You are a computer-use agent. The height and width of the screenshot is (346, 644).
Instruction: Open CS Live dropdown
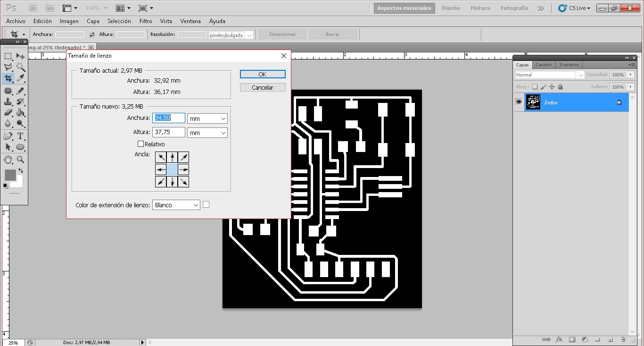point(574,8)
